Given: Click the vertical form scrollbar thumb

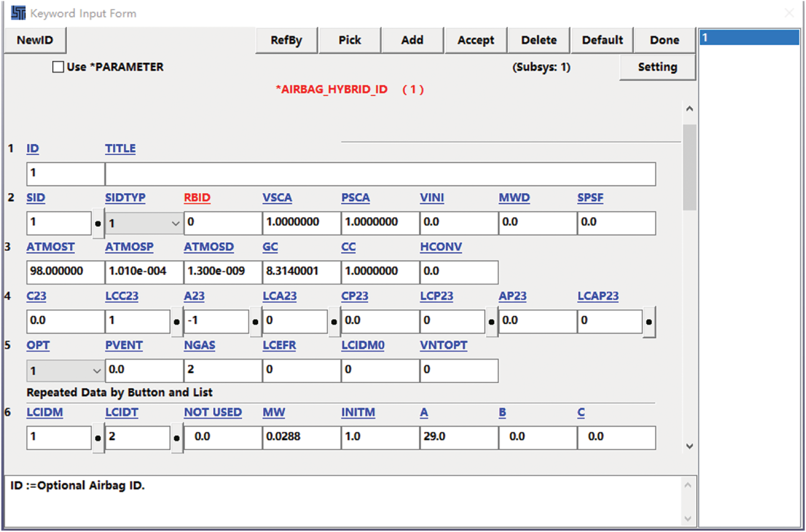Looking at the screenshot, I should click(689, 167).
